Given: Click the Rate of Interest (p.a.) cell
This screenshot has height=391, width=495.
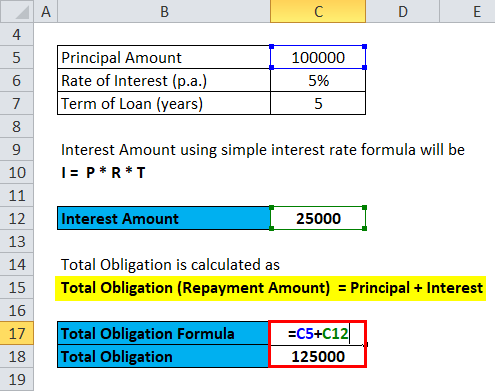Looking at the screenshot, I should tap(164, 80).
